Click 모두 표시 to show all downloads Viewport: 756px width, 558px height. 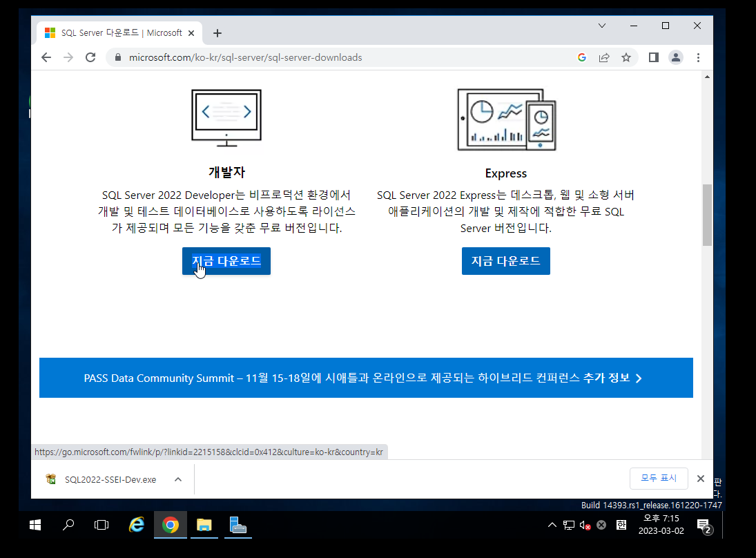(659, 478)
